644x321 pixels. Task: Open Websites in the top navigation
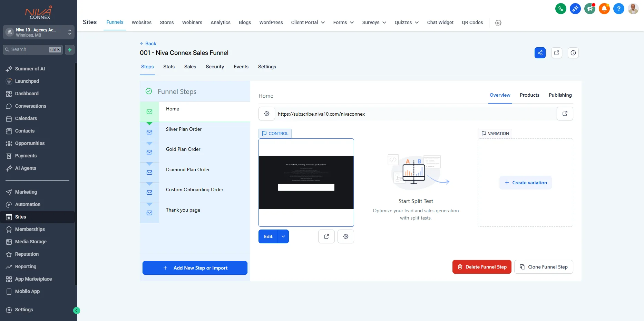pos(142,22)
